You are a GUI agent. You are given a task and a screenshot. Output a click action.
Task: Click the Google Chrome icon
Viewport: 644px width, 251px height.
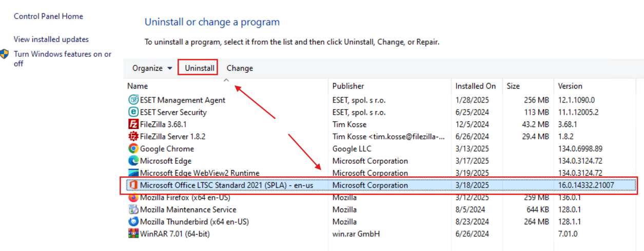pyautogui.click(x=133, y=149)
